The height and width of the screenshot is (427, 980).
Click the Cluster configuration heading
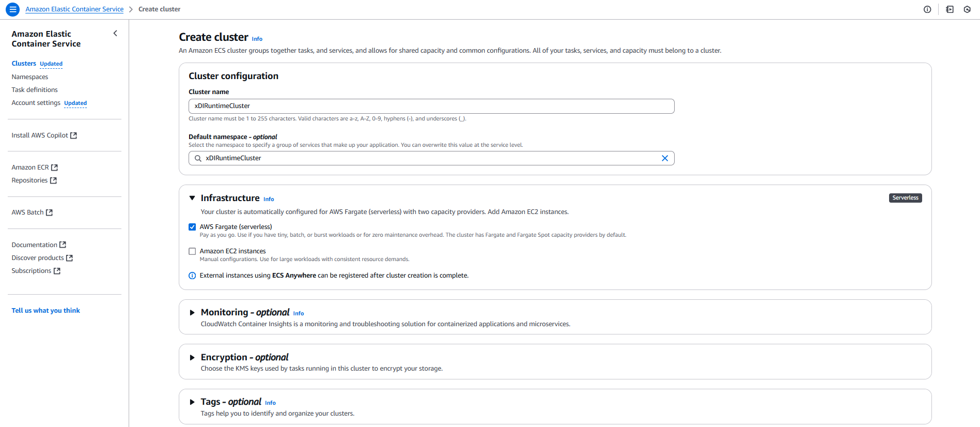point(234,76)
